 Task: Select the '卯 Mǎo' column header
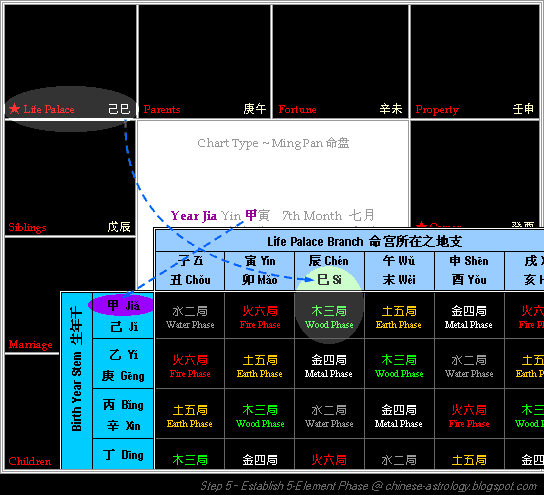tap(260, 280)
